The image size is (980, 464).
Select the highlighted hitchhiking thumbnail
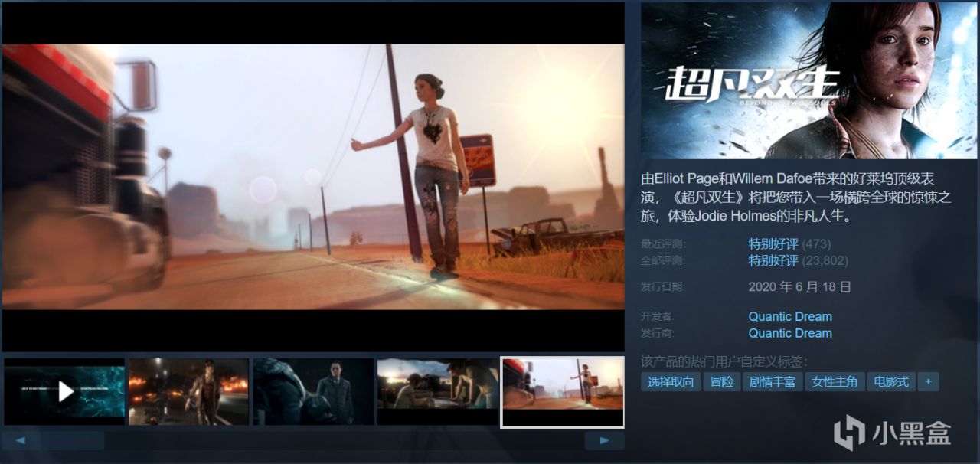563,392
